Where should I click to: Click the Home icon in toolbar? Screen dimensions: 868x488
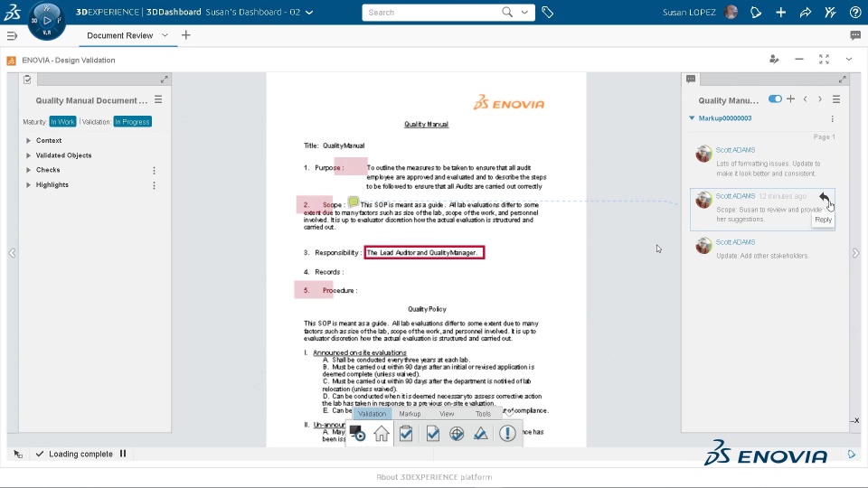click(x=382, y=433)
